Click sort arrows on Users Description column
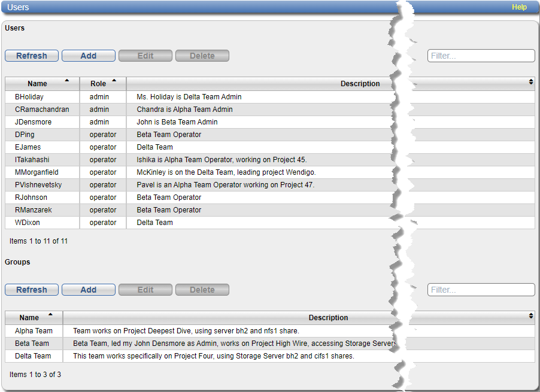The image size is (540, 392). pyautogui.click(x=530, y=81)
